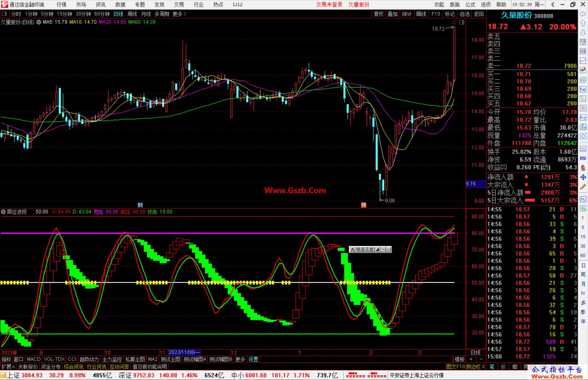Image resolution: width=588 pixels, height=380 pixels.
Task: Click the F12 trading sidebar icon
Action: coord(583,118)
